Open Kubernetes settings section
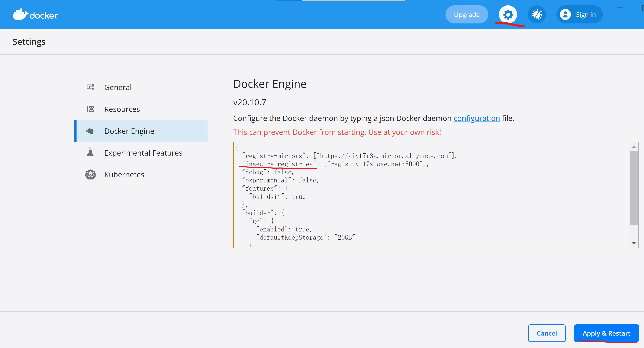The image size is (644, 348). coord(124,175)
